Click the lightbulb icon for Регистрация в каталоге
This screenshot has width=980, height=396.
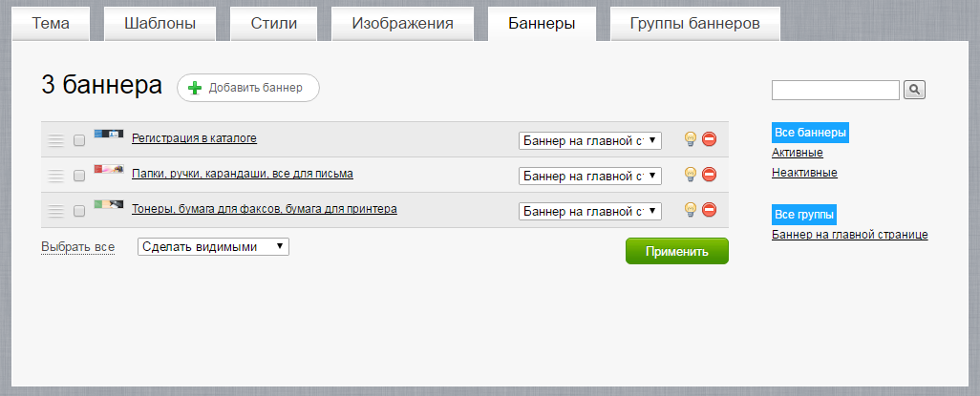click(x=690, y=139)
